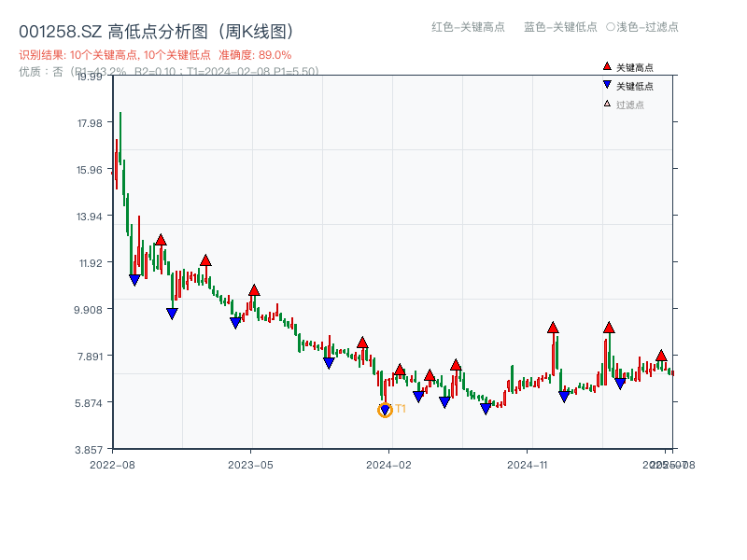Toggle the 关键高点 series off via its legend entry
747x560 pixels.
pos(634,66)
